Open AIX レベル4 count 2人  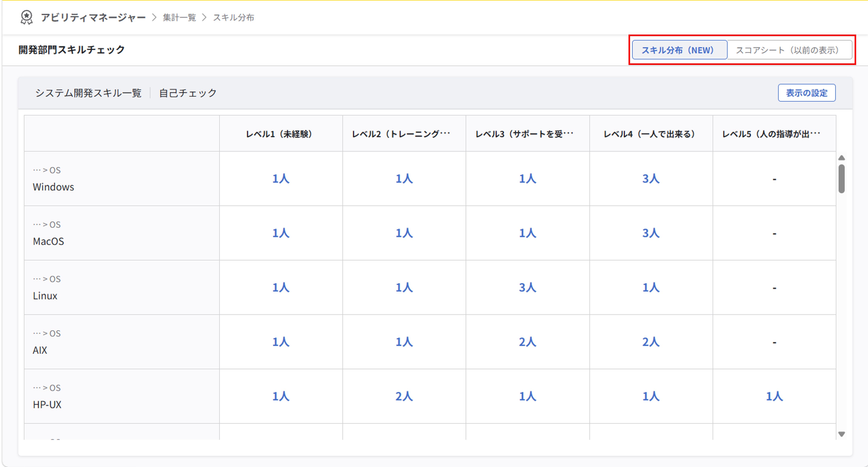pos(651,342)
